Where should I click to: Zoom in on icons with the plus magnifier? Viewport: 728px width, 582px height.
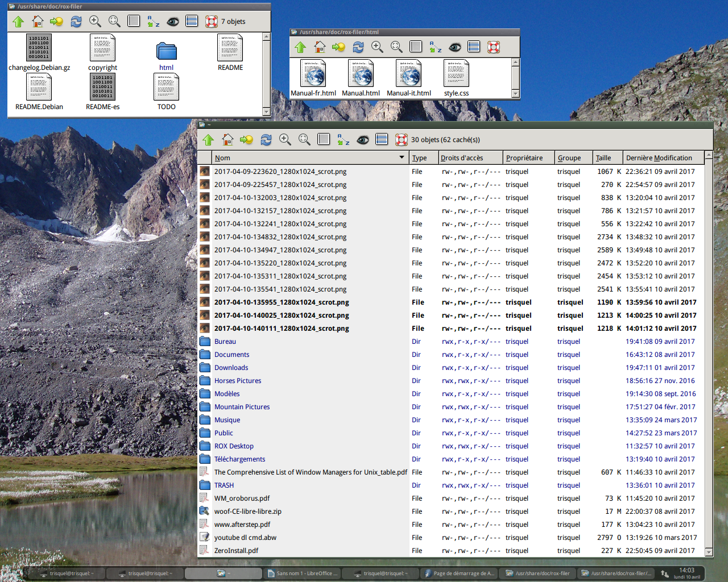point(285,139)
